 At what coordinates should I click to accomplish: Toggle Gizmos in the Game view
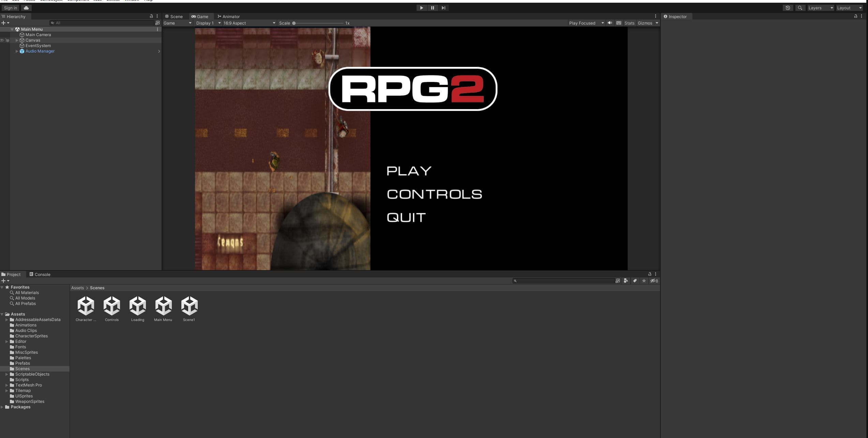pos(645,23)
